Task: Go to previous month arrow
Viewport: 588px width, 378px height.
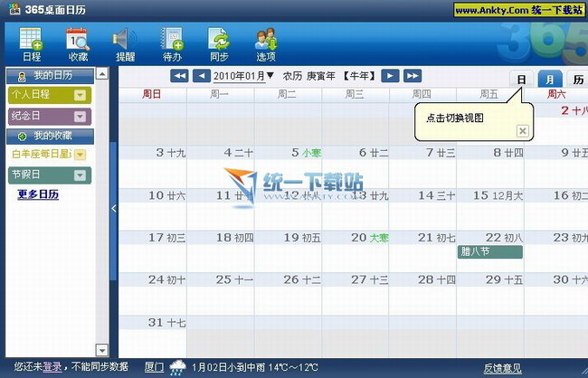Action: (202, 76)
